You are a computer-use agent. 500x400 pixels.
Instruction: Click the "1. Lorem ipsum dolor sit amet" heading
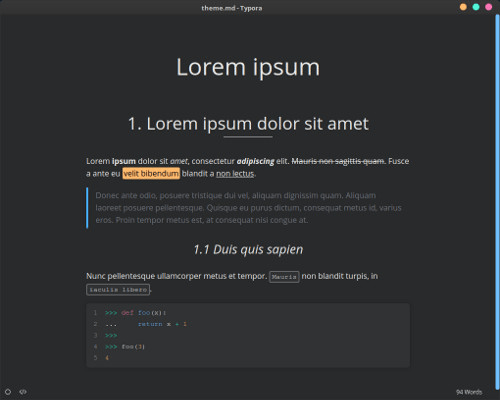[248, 124]
